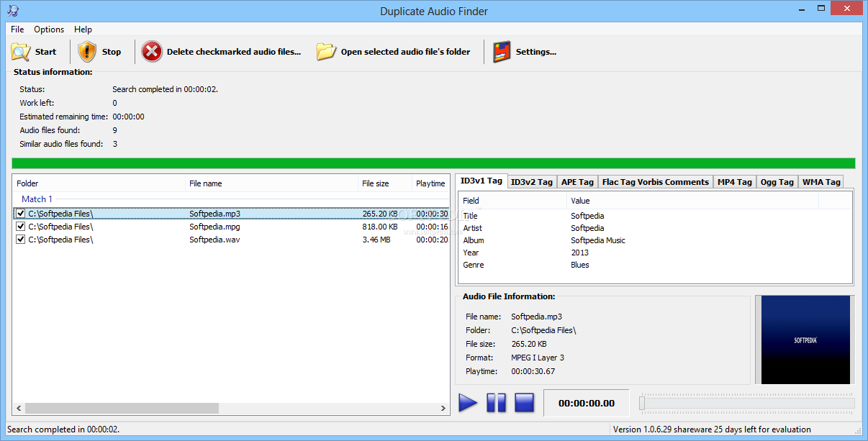Switch to the WMA Tag tab
The image size is (868, 441).
(821, 182)
